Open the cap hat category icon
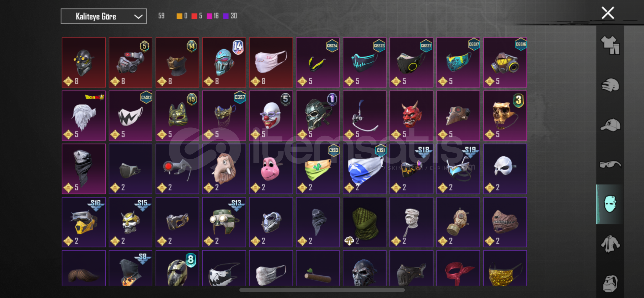Screen dimensions: 644x298 coord(610,125)
